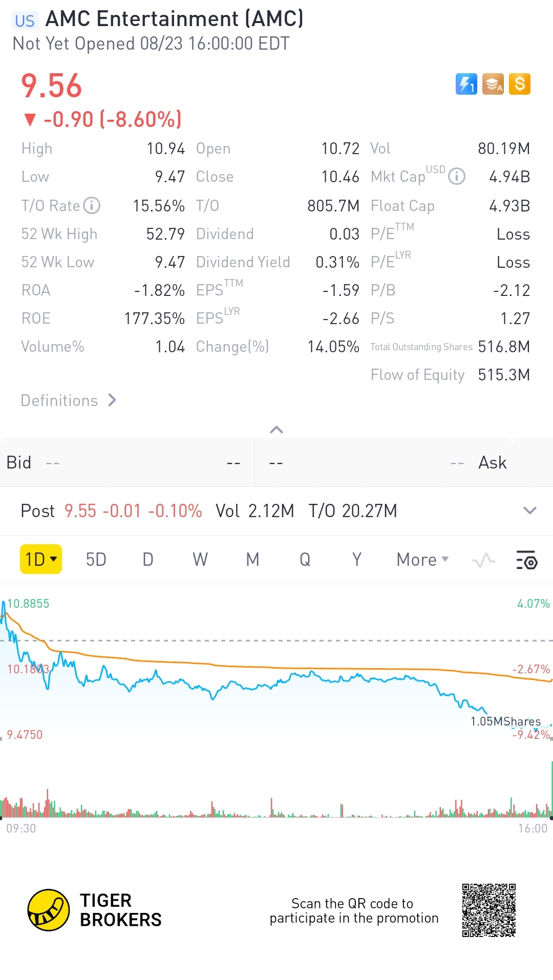Open chart settings icon
553x980 pixels.
pos(526,560)
